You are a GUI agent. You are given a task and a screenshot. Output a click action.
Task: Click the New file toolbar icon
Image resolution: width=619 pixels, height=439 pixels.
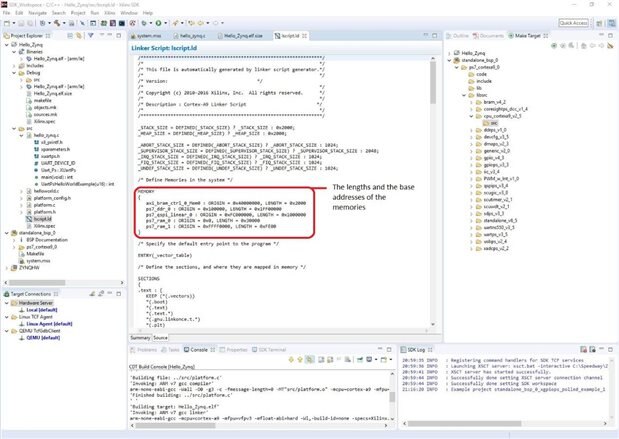[8, 22]
